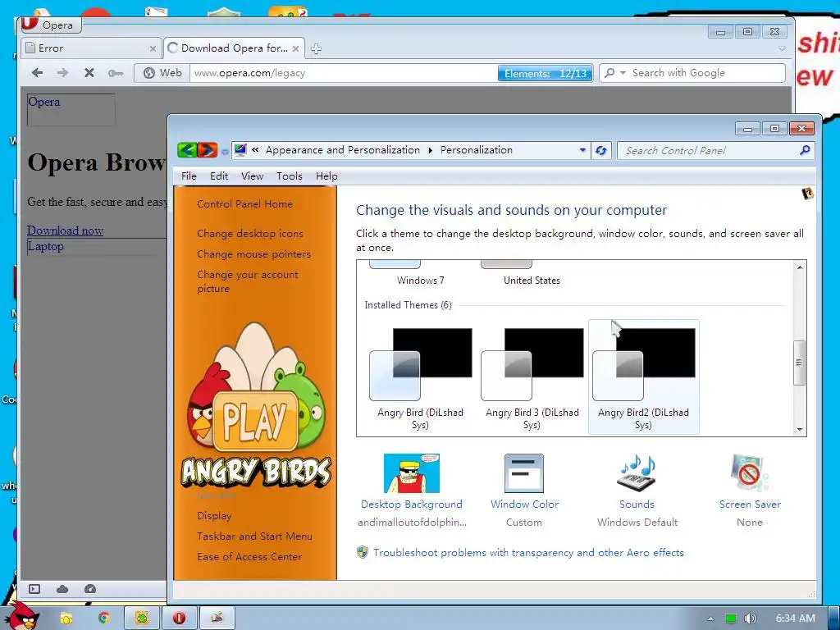Click Opera's key wand password icon
The height and width of the screenshot is (630, 840).
[x=115, y=73]
